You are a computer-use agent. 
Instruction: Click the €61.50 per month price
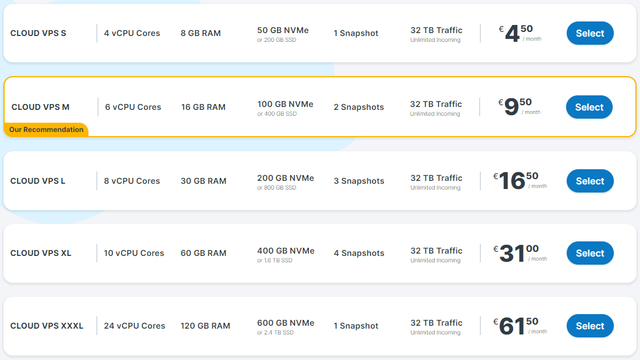click(x=520, y=326)
